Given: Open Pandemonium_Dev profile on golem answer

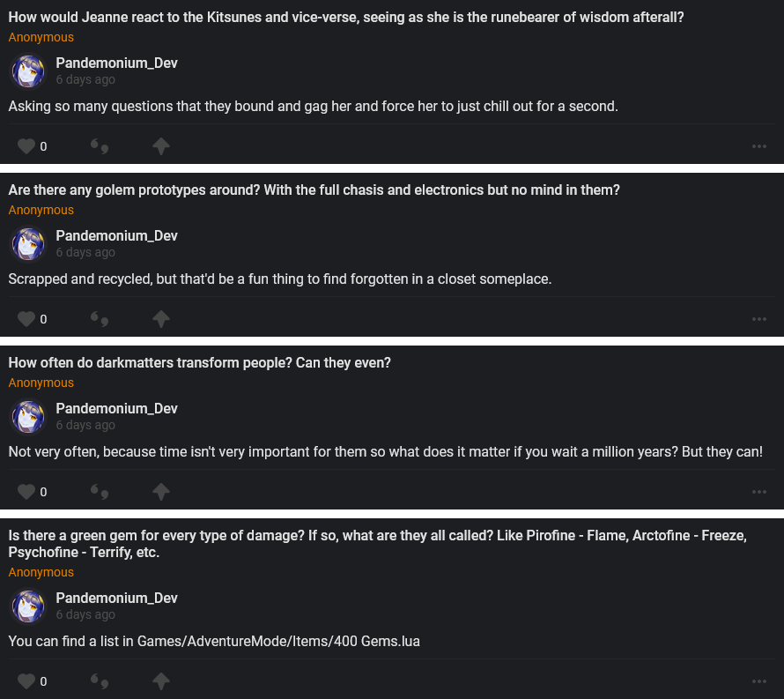Looking at the screenshot, I should (116, 236).
